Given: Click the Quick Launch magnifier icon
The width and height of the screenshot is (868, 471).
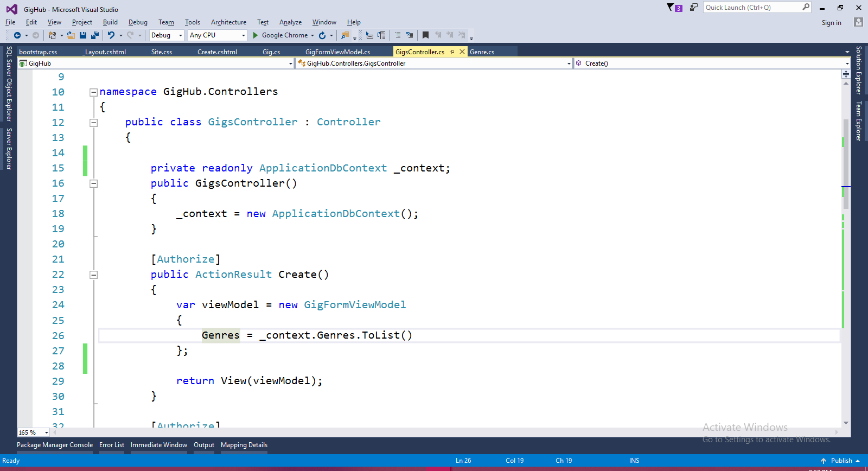Looking at the screenshot, I should [806, 7].
